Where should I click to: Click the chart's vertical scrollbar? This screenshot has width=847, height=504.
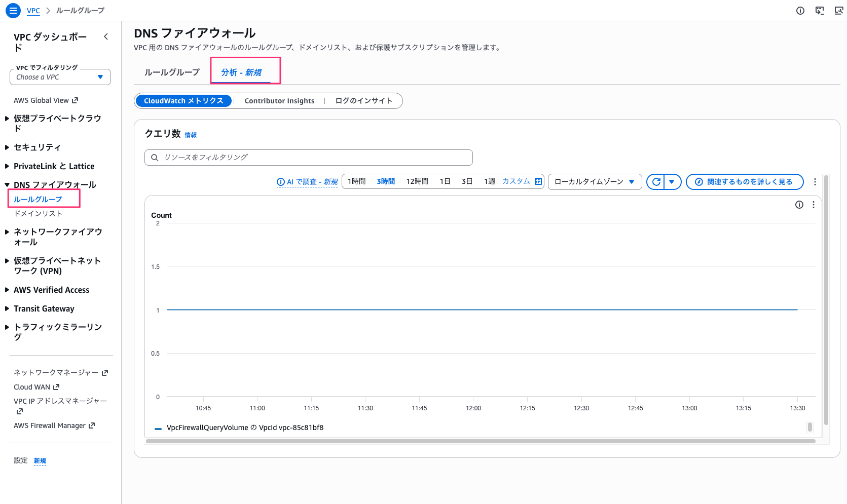(826, 300)
